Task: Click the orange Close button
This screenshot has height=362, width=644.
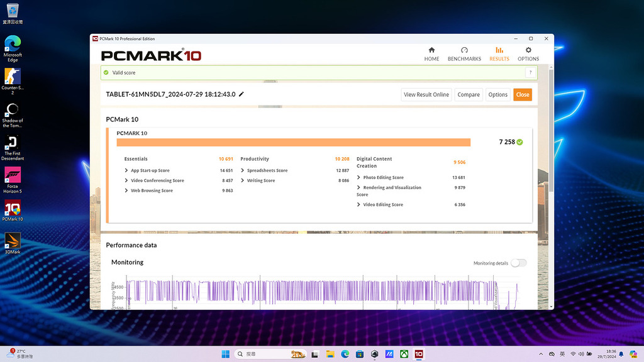Action: [x=522, y=94]
